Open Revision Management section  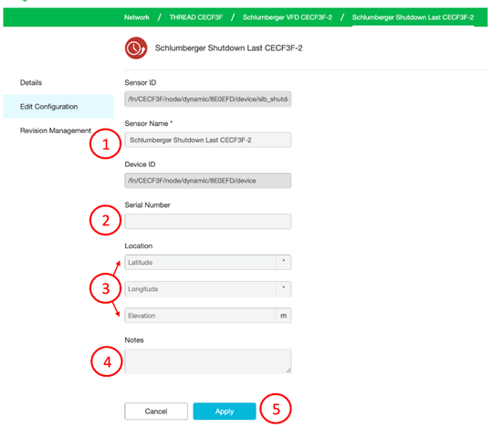click(56, 130)
